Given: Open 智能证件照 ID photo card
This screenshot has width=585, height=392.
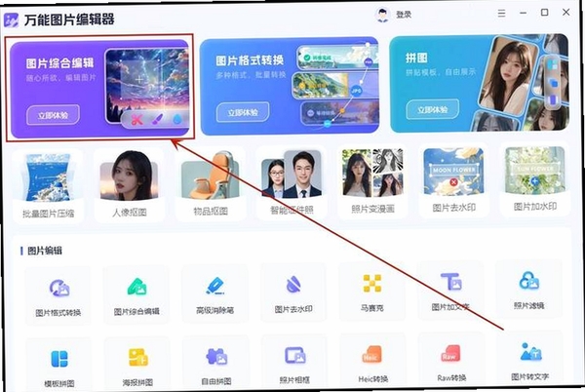Looking at the screenshot, I should [x=292, y=182].
